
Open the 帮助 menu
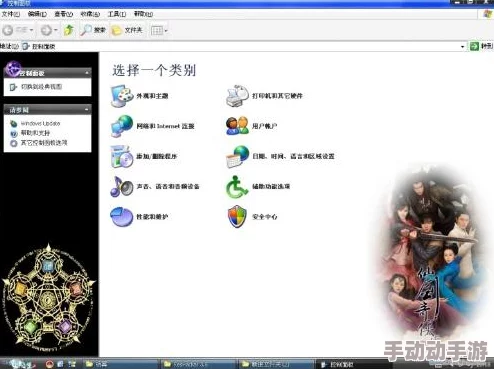coord(143,14)
